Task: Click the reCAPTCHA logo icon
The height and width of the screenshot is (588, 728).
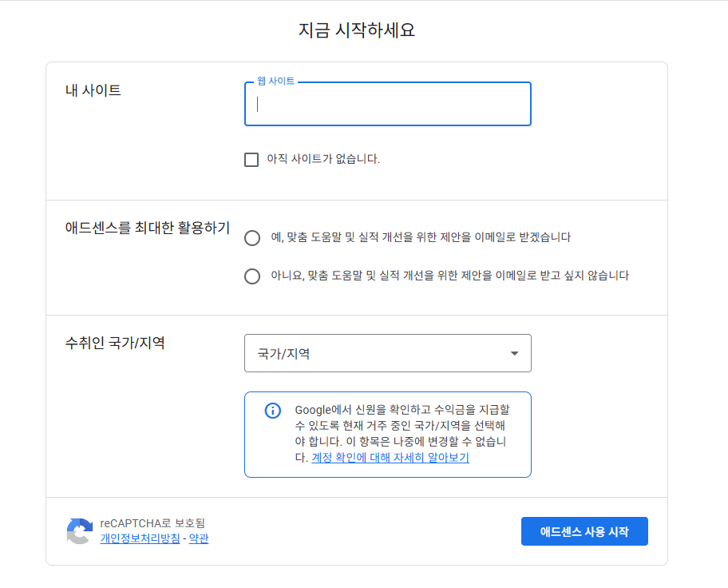Action: tap(79, 530)
